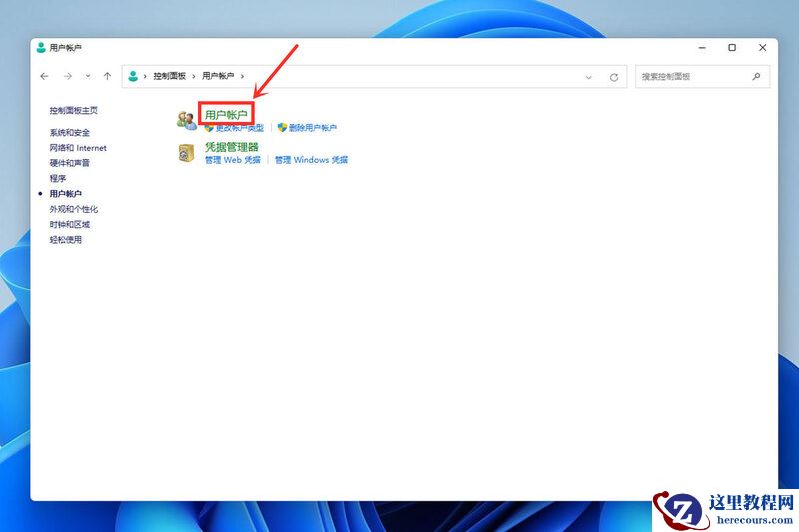Expand the chevron after 用户帐户 breadcrumb
This screenshot has height=532, width=799.
pos(242,77)
